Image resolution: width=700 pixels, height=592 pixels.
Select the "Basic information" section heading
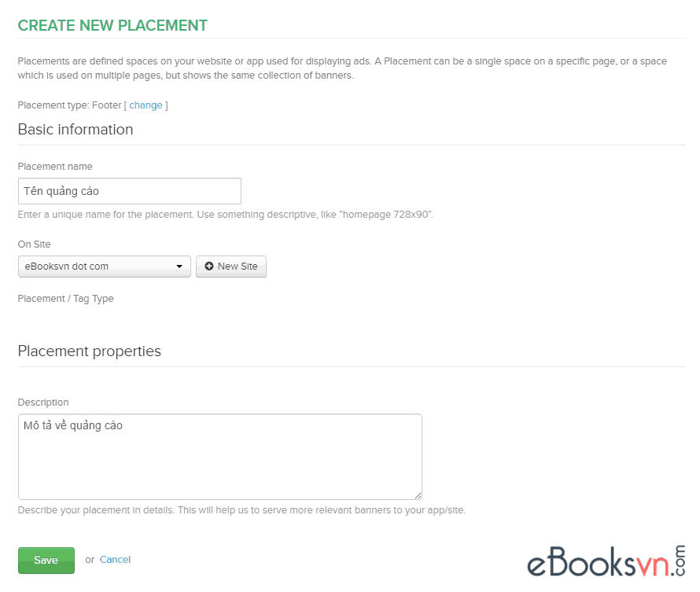tap(76, 129)
